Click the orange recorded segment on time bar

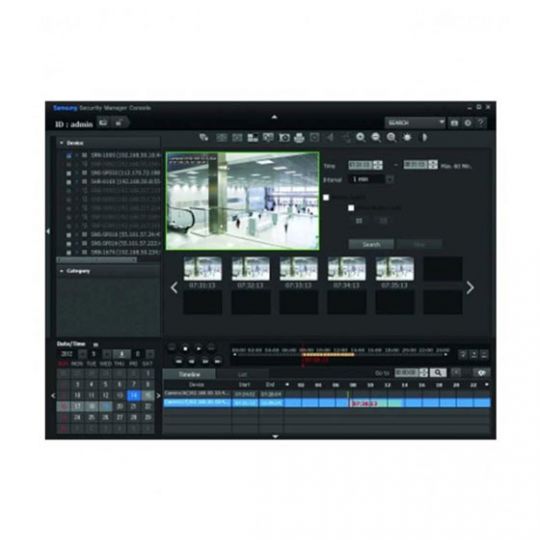328,354
